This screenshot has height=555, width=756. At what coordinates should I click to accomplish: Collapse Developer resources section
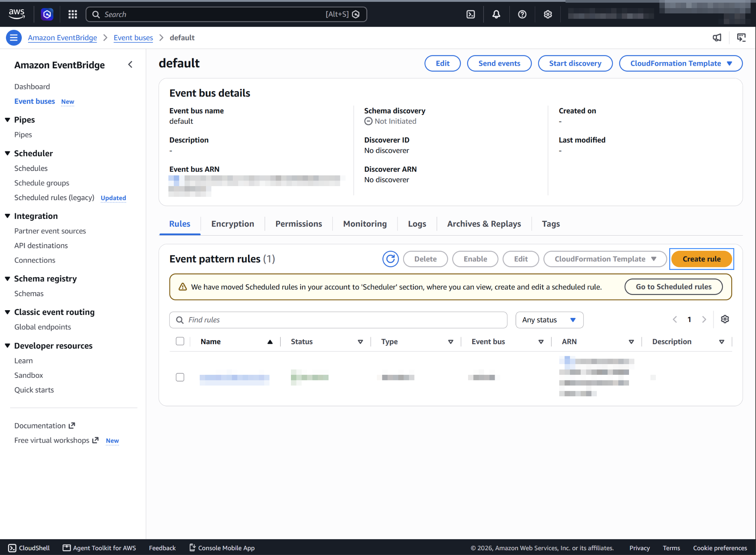point(7,346)
